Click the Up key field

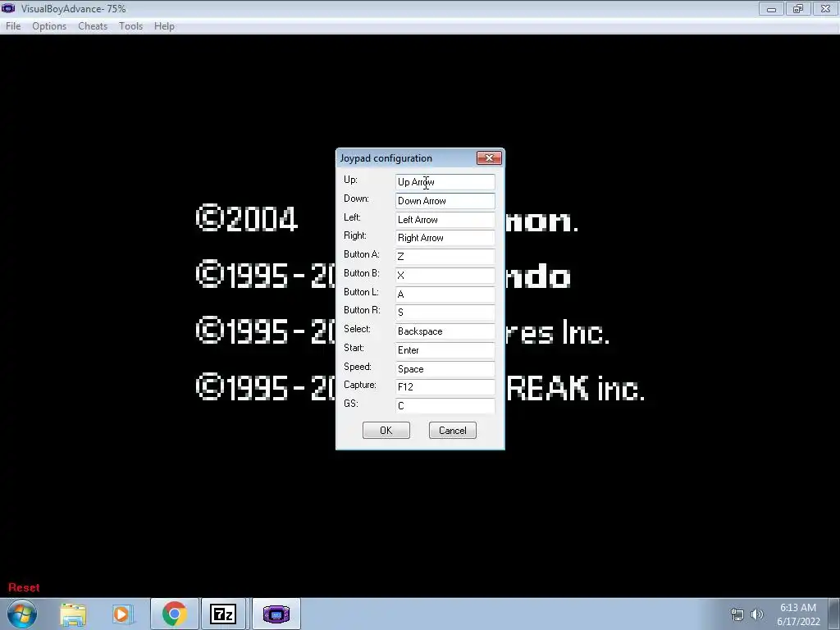coord(445,182)
